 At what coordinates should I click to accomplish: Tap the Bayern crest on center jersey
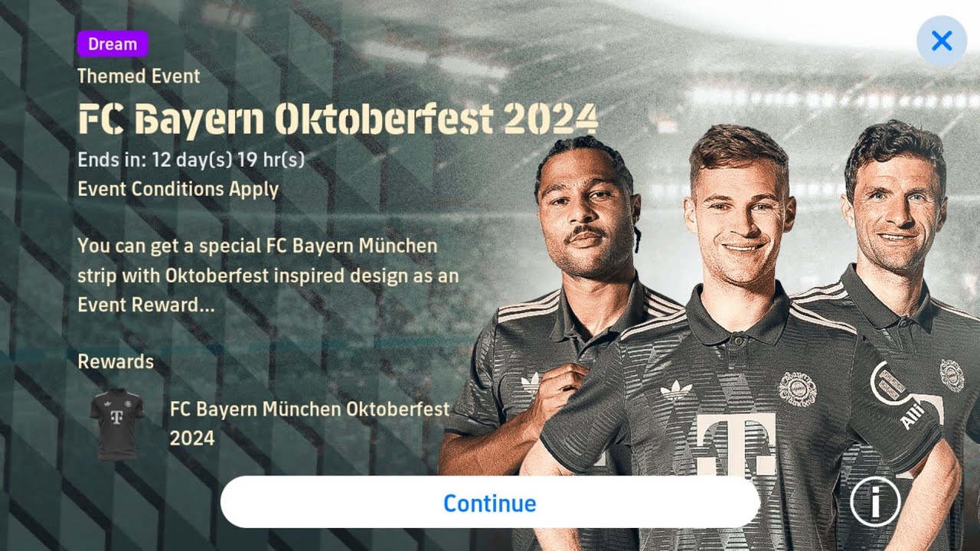tap(797, 388)
